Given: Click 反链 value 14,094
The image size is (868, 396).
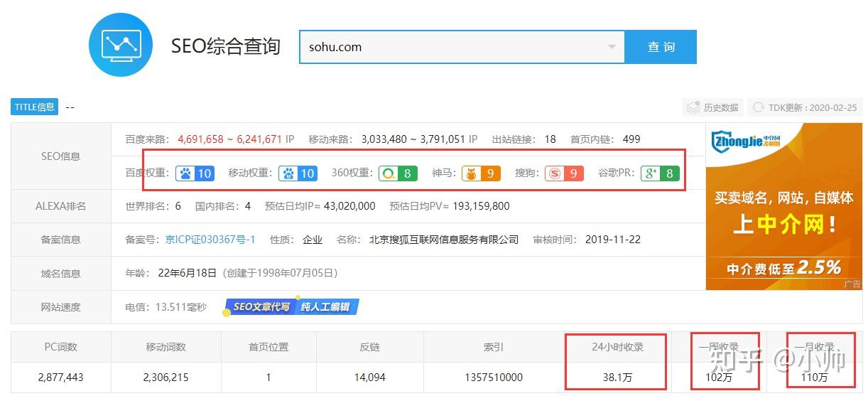Looking at the screenshot, I should [x=369, y=378].
